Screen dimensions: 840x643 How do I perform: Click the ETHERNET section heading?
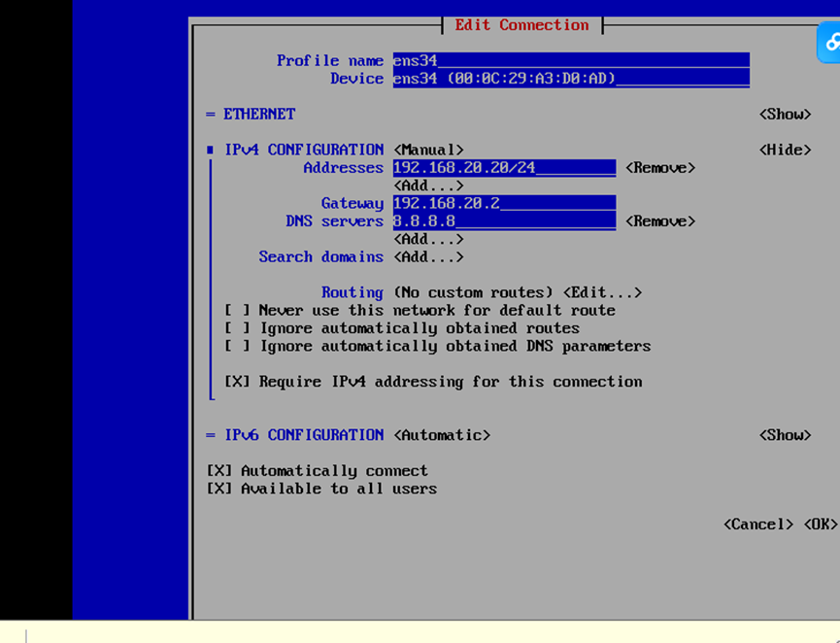click(x=259, y=115)
